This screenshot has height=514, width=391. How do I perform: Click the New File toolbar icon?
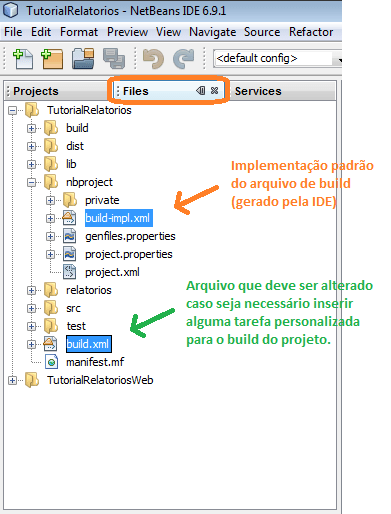coord(23,58)
